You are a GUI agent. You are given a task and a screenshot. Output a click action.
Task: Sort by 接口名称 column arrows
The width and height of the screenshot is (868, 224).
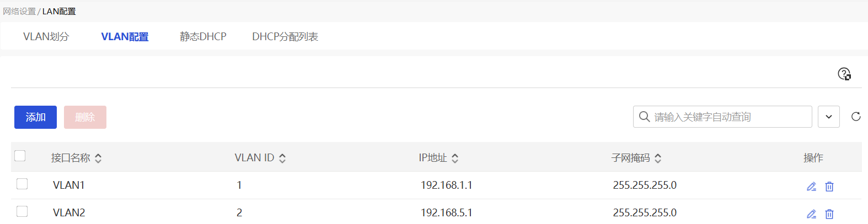(98, 159)
